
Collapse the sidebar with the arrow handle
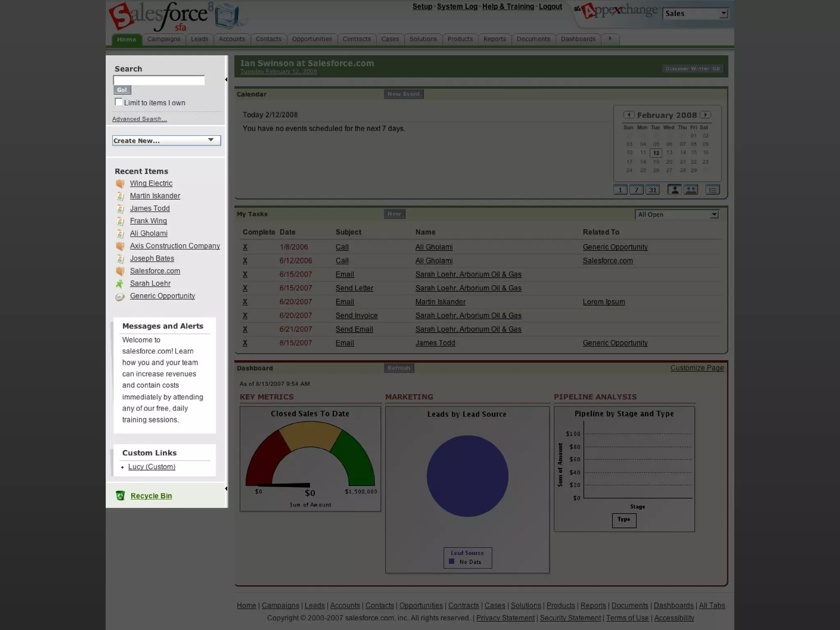pyautogui.click(x=226, y=80)
